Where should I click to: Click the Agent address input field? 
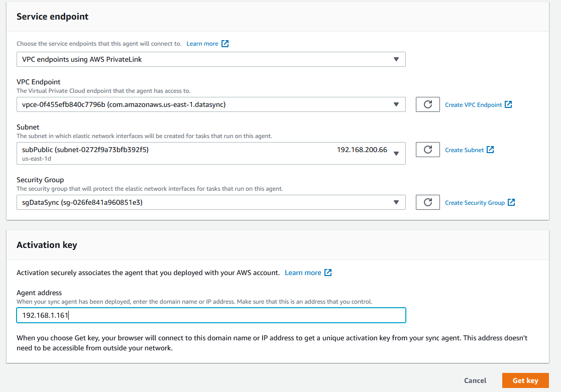coord(211,315)
